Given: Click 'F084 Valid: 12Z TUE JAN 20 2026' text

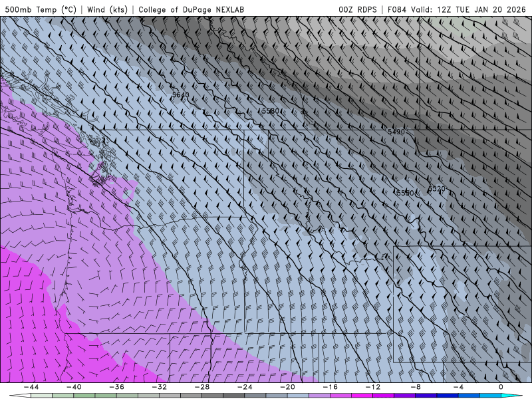Looking at the screenshot, I should click(x=456, y=9).
